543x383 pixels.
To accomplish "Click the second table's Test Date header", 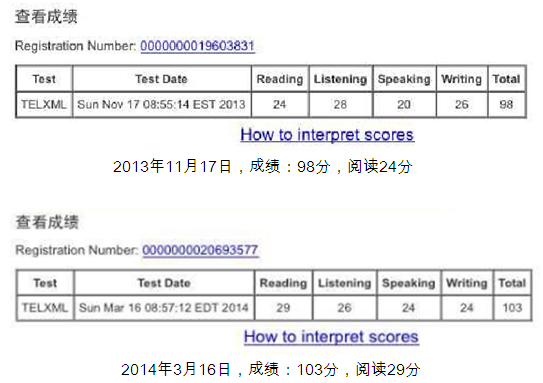I will (164, 283).
